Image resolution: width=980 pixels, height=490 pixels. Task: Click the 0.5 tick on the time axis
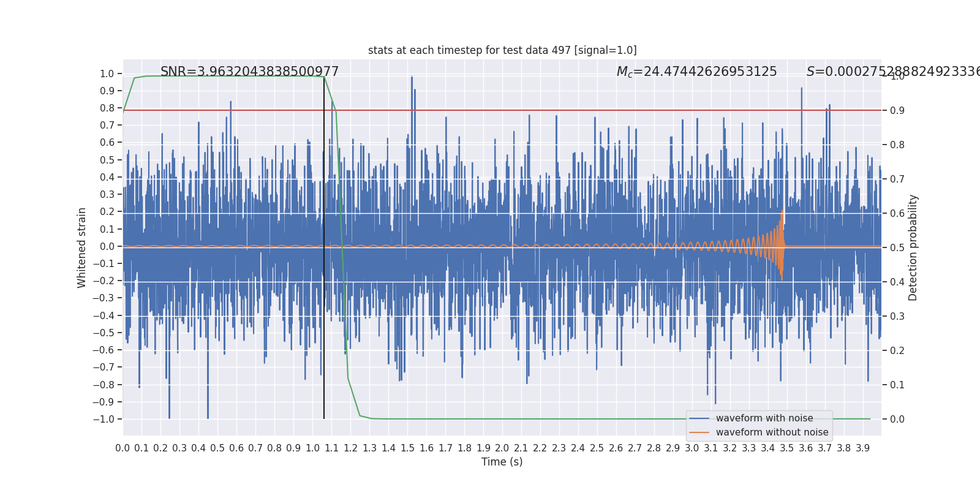[x=217, y=448]
